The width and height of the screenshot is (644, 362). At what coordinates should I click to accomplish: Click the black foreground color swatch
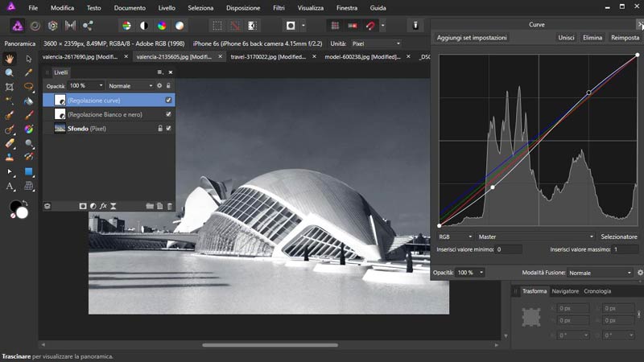point(15,206)
